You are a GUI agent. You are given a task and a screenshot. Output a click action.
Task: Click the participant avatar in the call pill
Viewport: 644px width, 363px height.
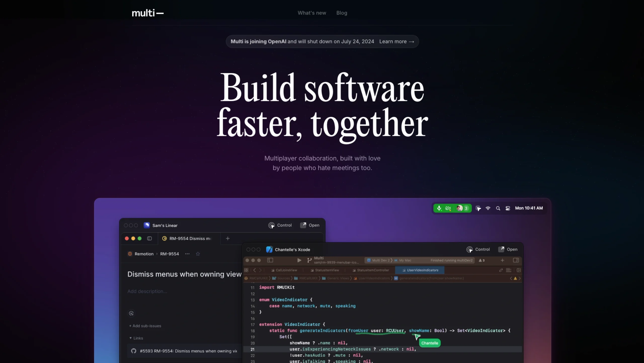[x=460, y=208]
